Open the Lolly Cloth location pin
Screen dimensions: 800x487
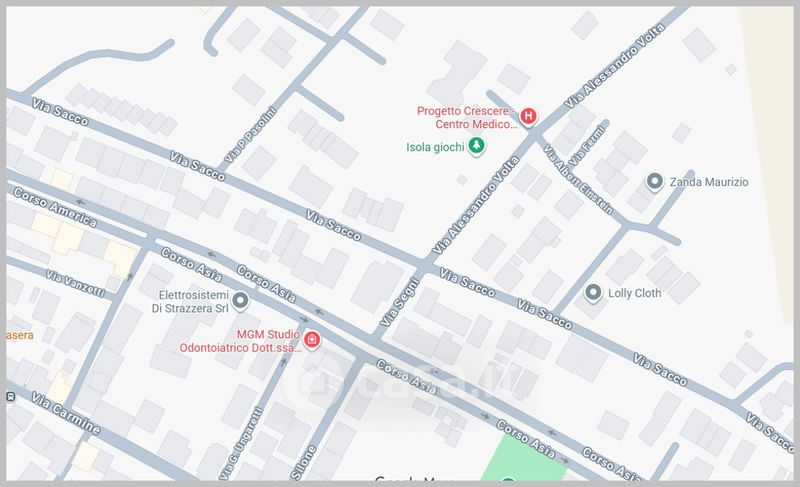pyautogui.click(x=592, y=293)
